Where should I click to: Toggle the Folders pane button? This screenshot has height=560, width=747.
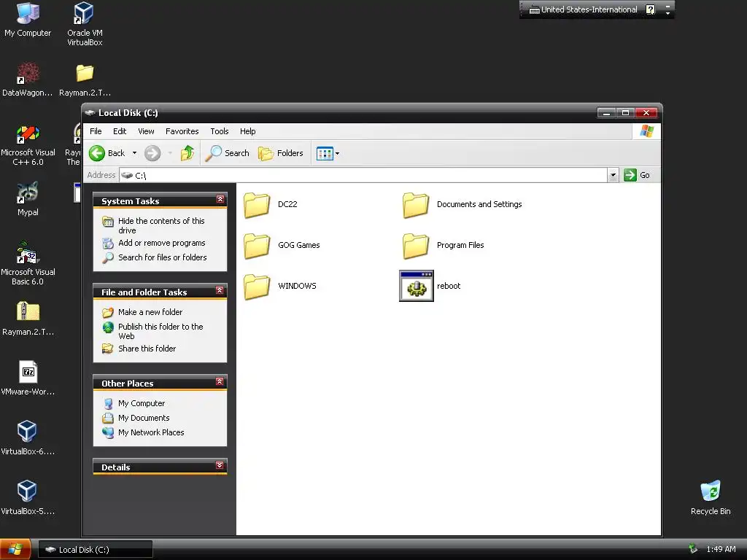[x=281, y=153]
